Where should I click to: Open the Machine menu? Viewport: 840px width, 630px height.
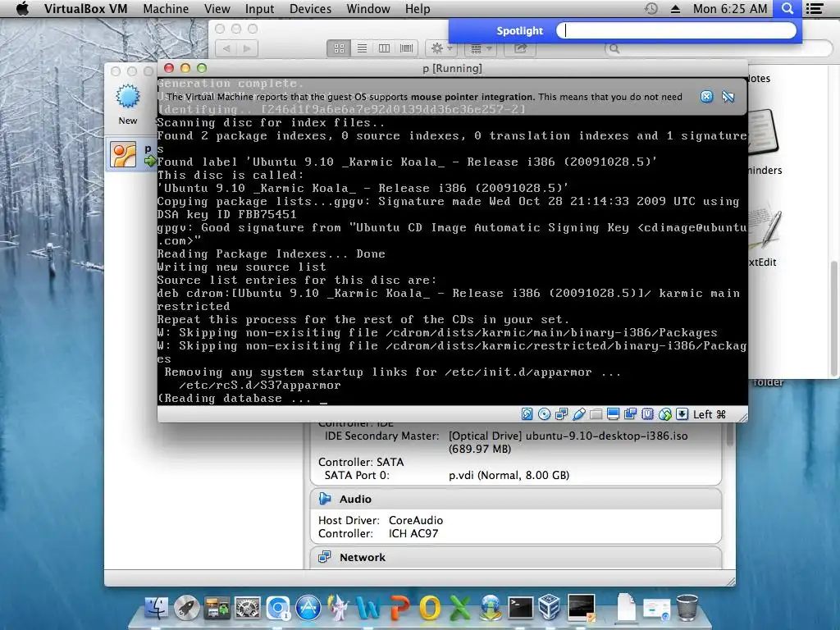pos(166,8)
